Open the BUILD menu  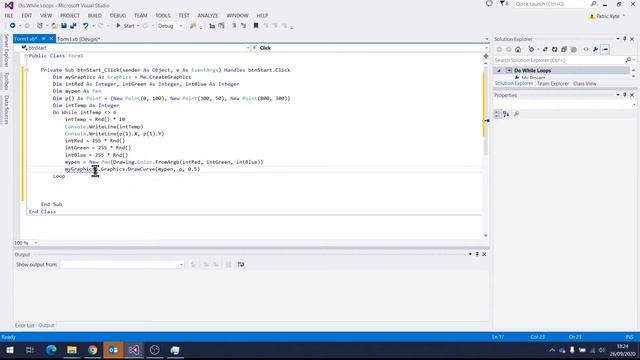pyautogui.click(x=95, y=16)
